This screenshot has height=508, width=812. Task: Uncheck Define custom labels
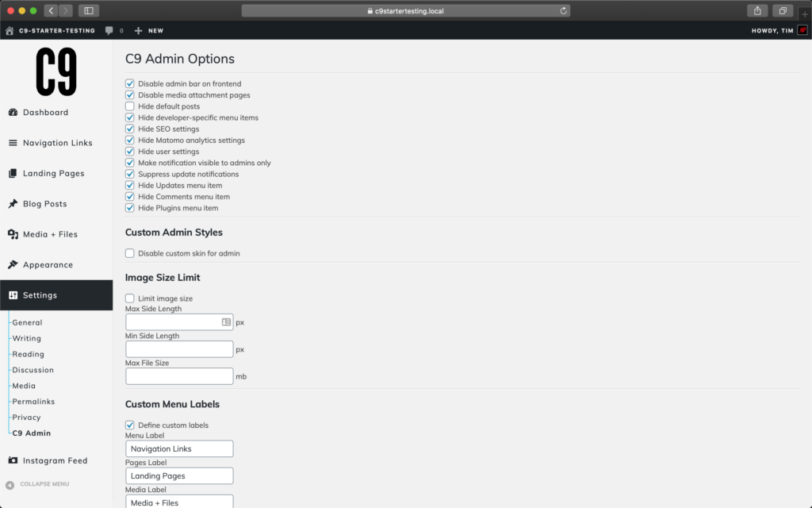click(129, 425)
